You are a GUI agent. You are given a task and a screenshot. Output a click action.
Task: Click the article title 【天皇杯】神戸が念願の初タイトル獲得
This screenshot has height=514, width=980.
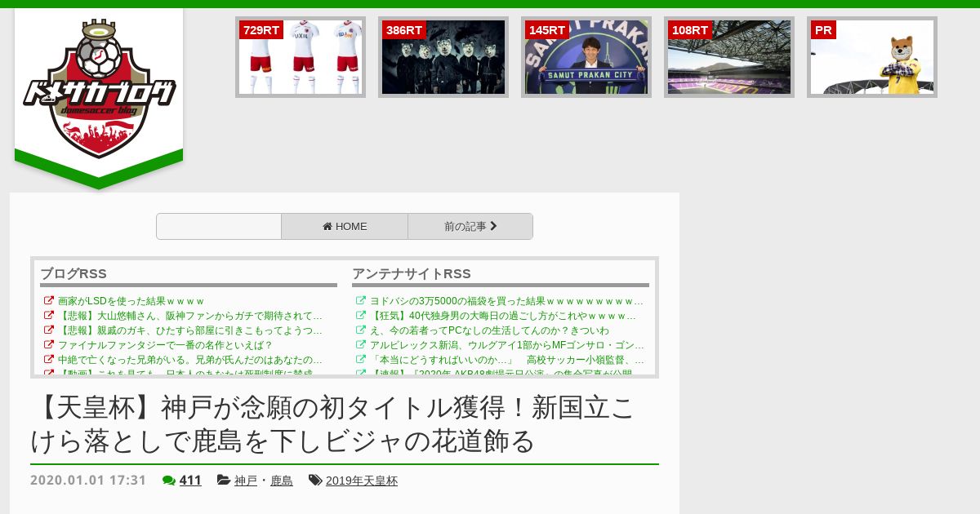333,423
